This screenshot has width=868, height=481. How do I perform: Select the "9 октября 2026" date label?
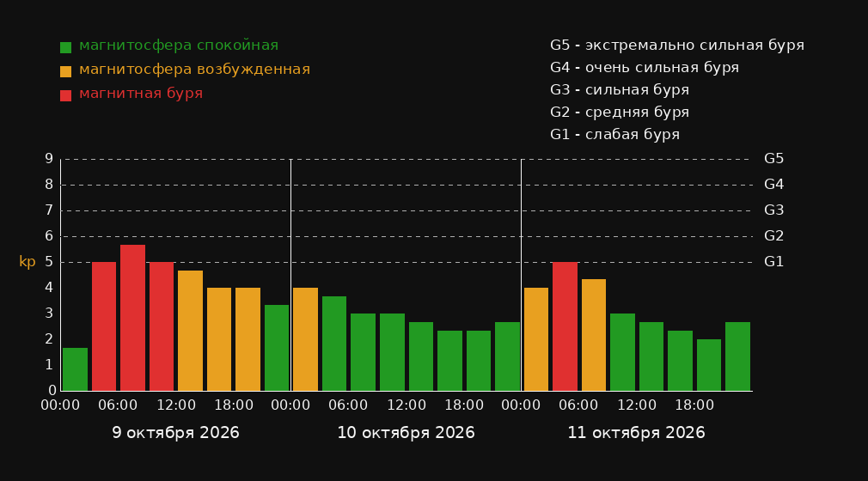pyautogui.click(x=176, y=433)
